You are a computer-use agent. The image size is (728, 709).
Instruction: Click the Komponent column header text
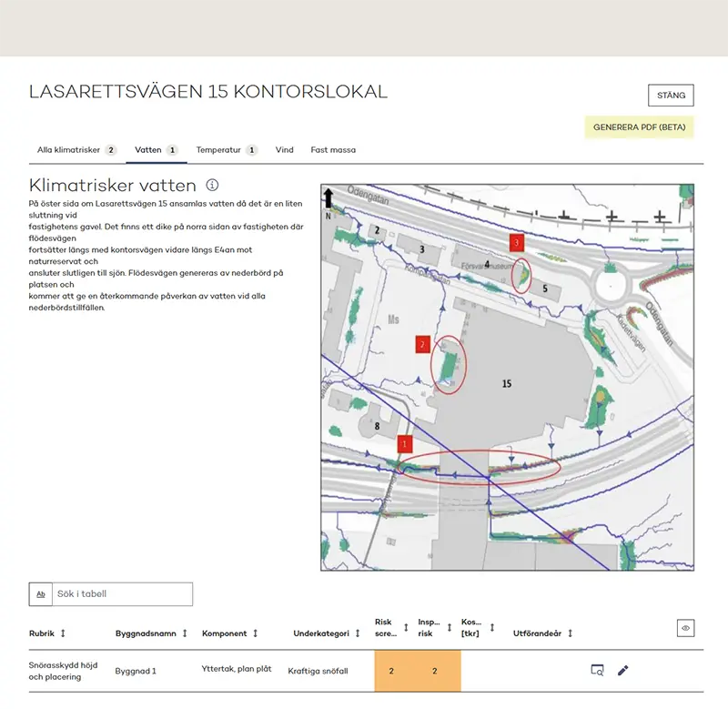tap(224, 633)
